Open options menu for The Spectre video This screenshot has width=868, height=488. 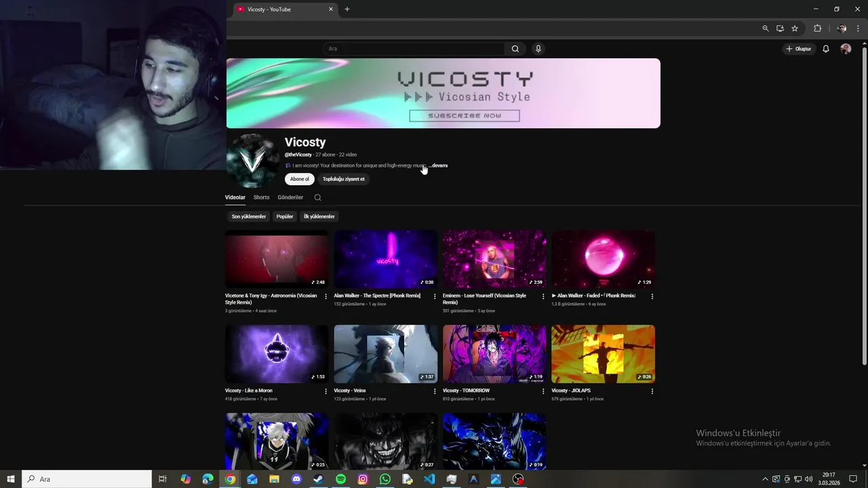[435, 296]
